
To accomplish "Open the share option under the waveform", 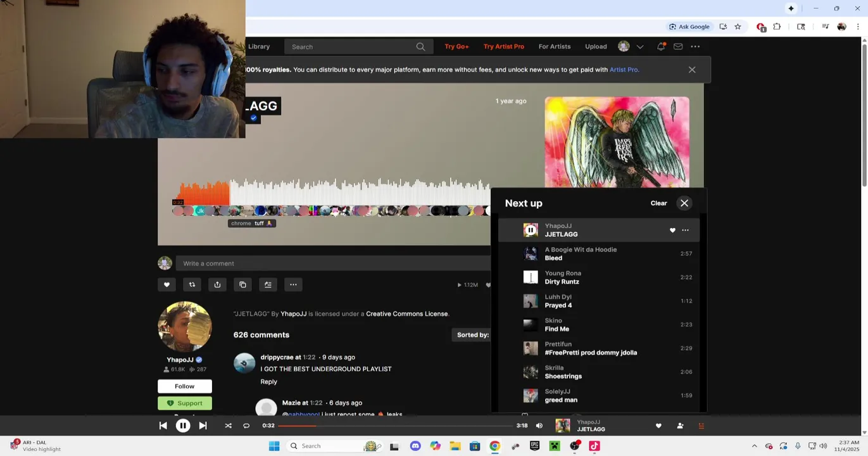I will pos(217,284).
